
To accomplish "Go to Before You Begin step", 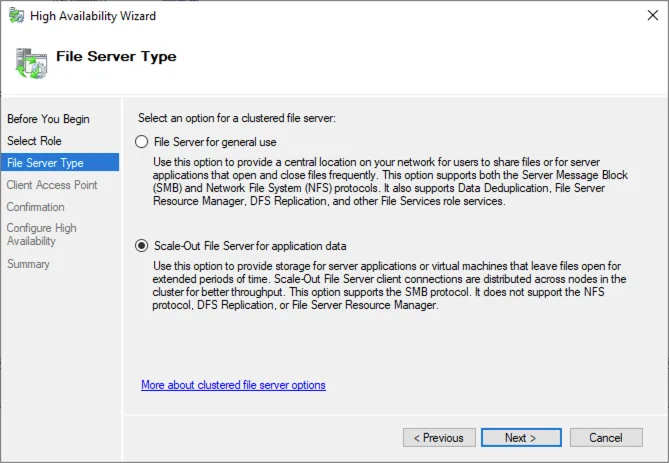I will pos(48,119).
